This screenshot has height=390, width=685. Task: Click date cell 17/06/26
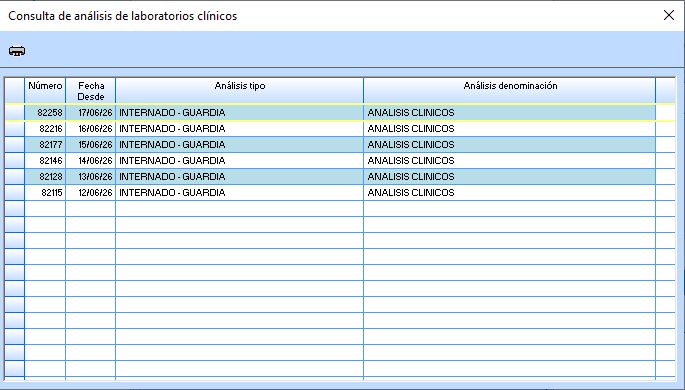pos(95,113)
